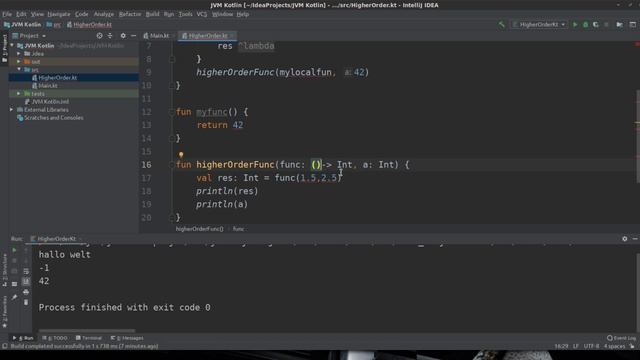Viewport: 640px width, 360px height.
Task: Open the VCS menu
Action: (x=202, y=14)
